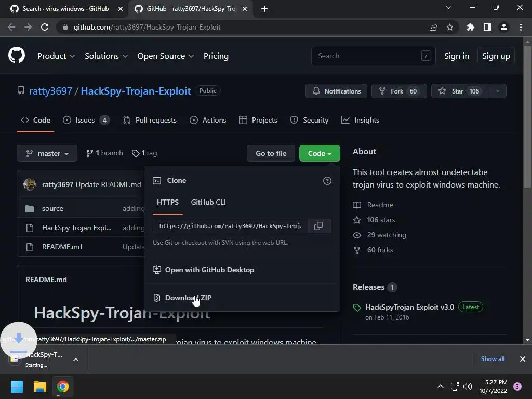Screen dimensions: 532x399
Task: Share this page via the address bar icon
Action: coord(433,27)
